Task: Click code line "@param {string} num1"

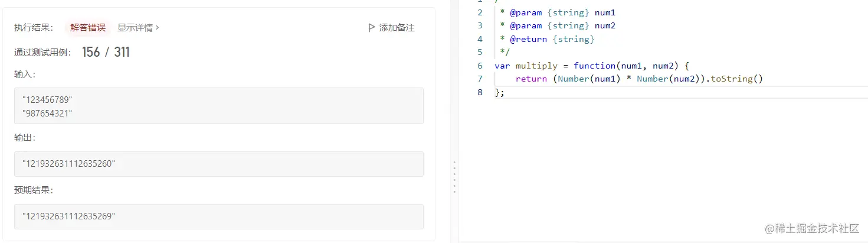Action: click(558, 12)
